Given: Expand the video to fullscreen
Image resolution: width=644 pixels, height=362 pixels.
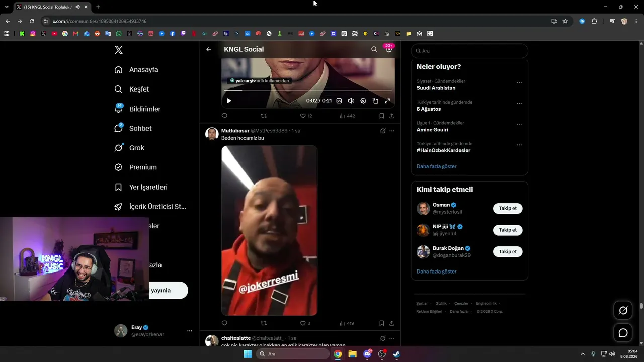Looking at the screenshot, I should point(387,101).
